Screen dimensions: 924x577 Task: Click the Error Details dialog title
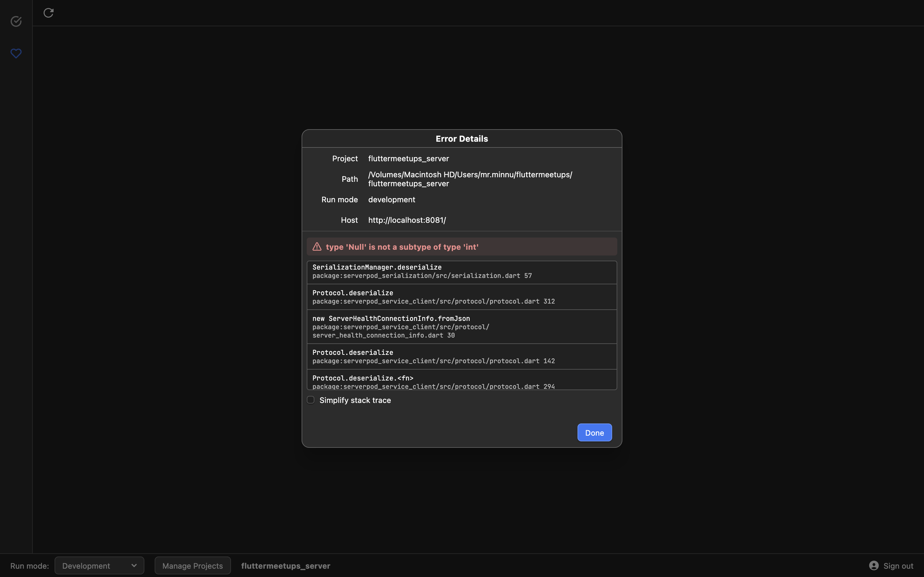coord(461,138)
